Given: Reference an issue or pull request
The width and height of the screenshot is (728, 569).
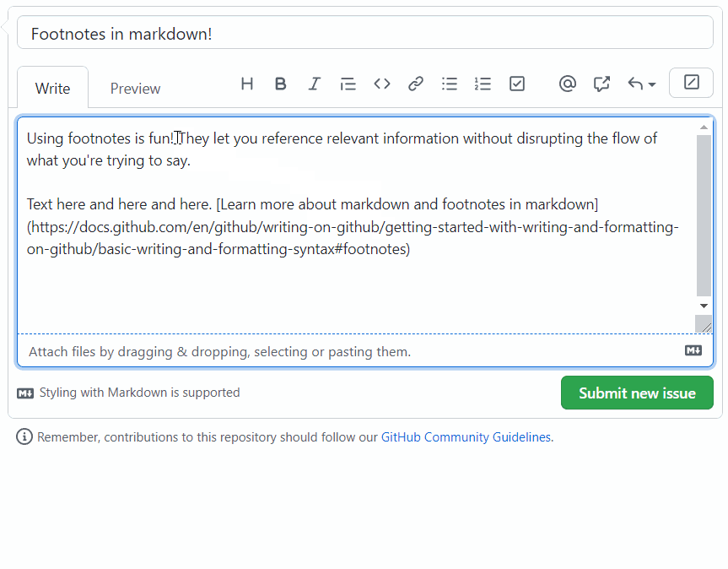Looking at the screenshot, I should 601,84.
